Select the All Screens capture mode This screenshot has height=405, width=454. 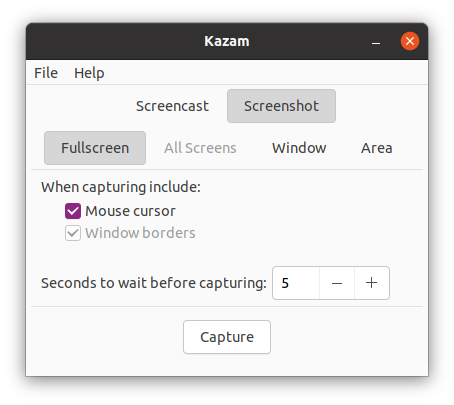tap(200, 148)
